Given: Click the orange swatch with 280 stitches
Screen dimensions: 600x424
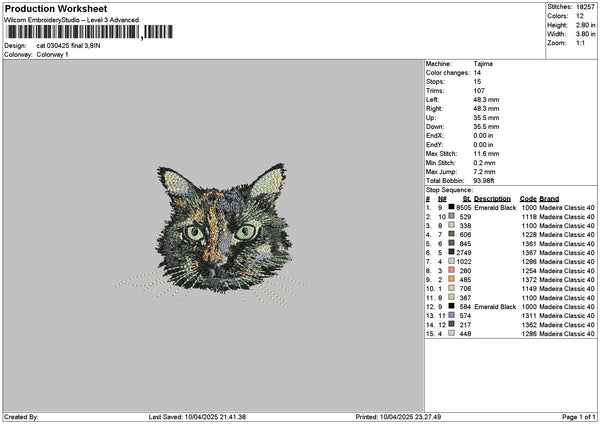Looking at the screenshot, I should tap(452, 271).
